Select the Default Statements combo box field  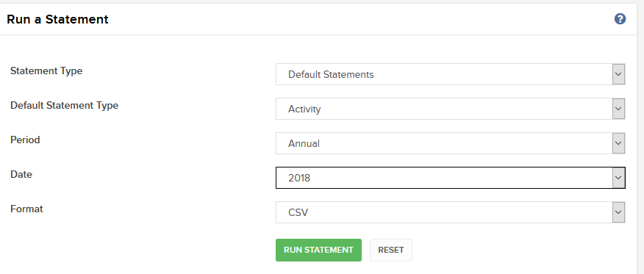tap(450, 74)
